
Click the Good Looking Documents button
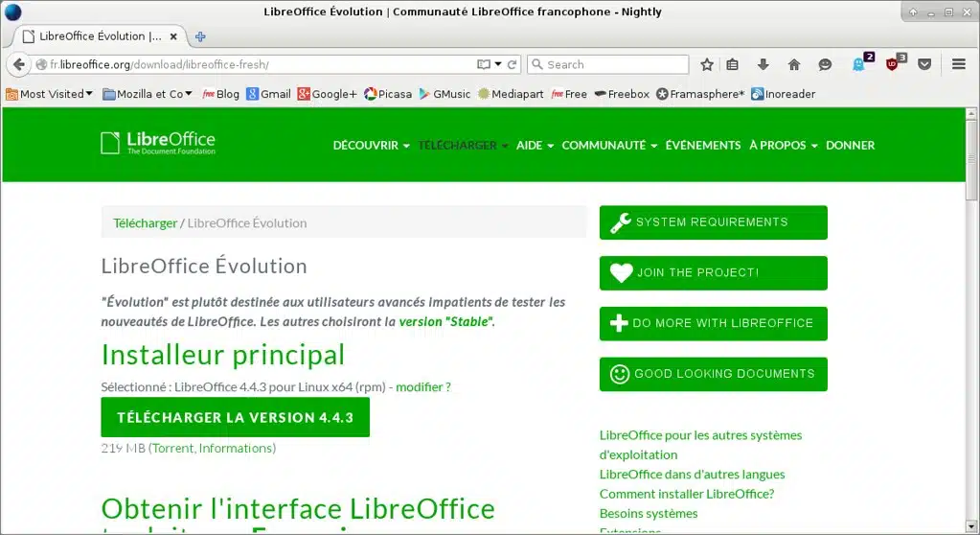(713, 374)
